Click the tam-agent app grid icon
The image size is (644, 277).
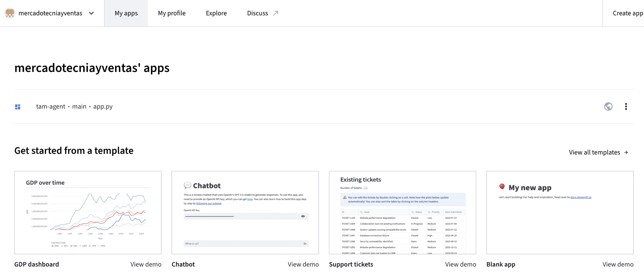pos(18,107)
